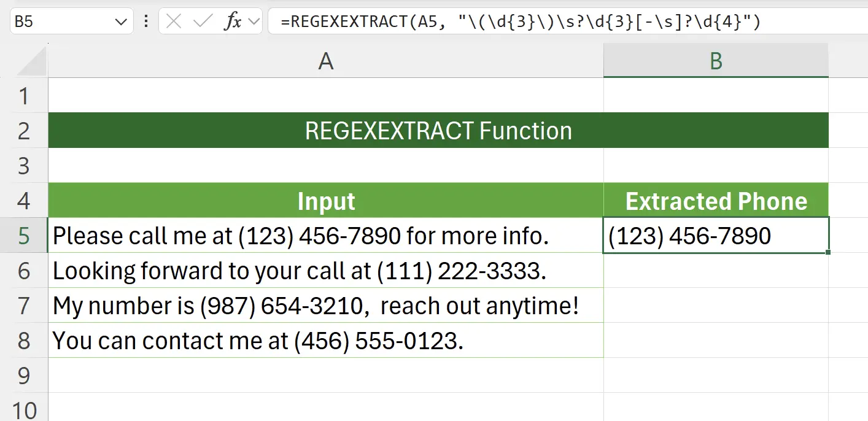Click the three-dot handle beside Name Box
868x421 pixels.
(x=145, y=21)
